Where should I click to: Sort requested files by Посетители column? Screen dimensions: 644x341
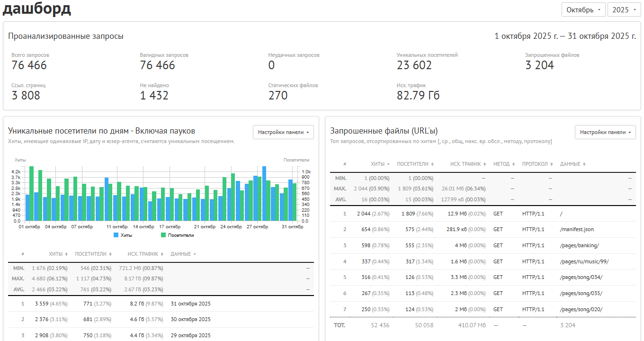415,164
